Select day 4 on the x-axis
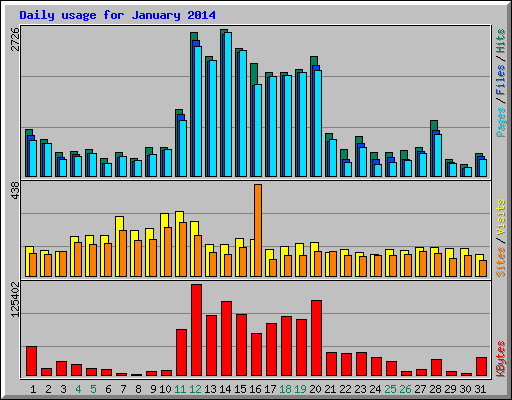Viewport: 512px width, 400px height. tap(78, 389)
